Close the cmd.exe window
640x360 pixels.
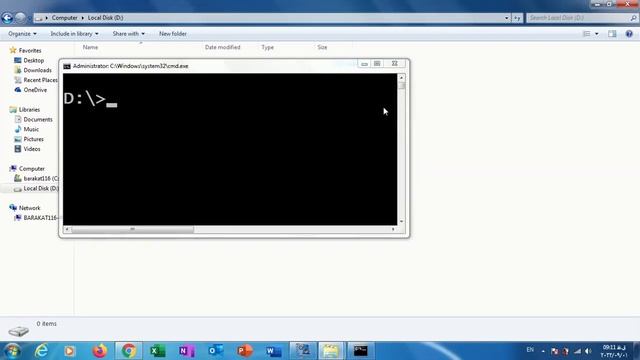(x=395, y=64)
